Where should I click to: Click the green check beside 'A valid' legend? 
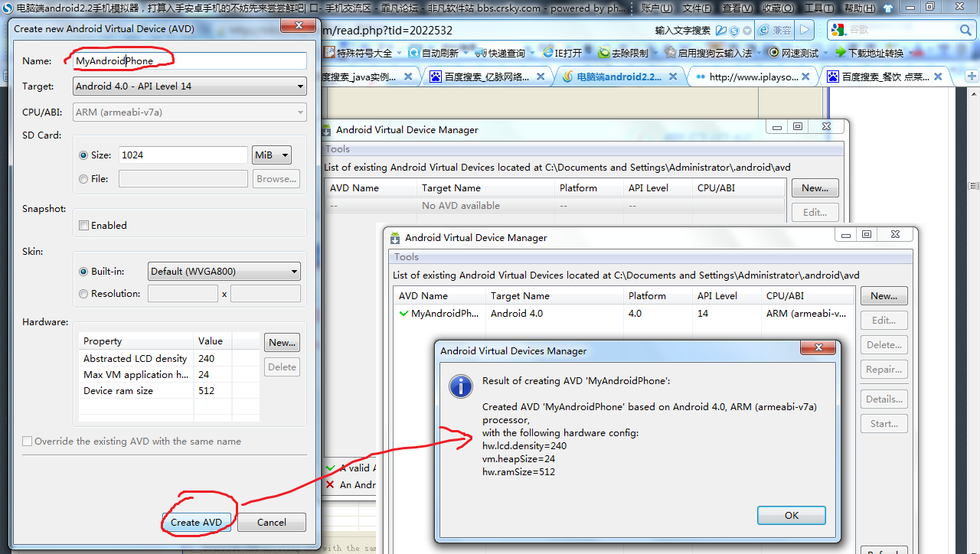[x=330, y=468]
